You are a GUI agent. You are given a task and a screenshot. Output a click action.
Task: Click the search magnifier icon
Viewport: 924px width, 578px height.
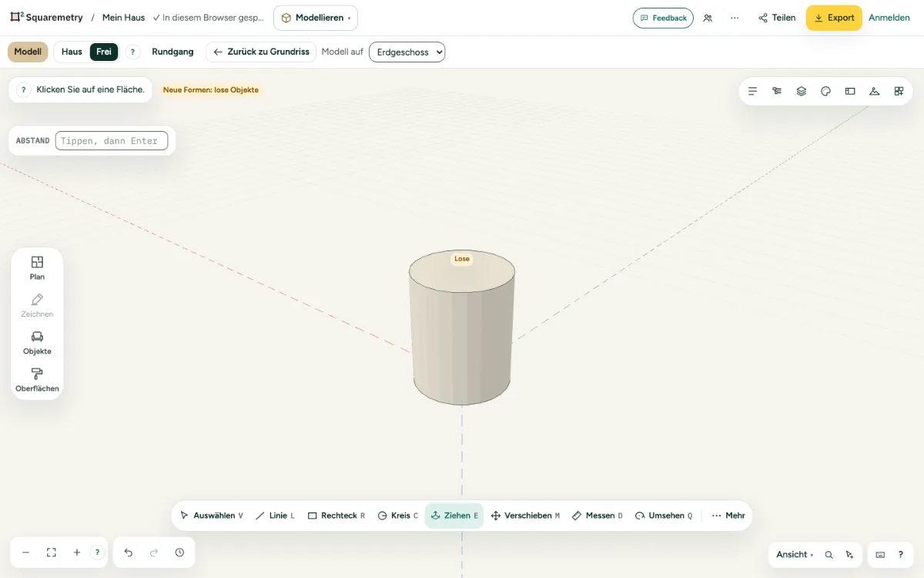tap(829, 555)
